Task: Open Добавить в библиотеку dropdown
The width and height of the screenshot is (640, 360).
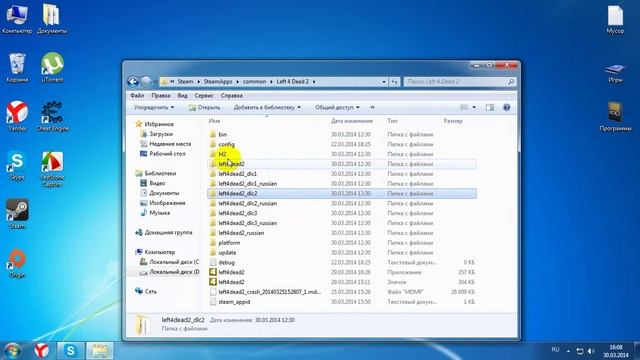Action: (x=267, y=107)
